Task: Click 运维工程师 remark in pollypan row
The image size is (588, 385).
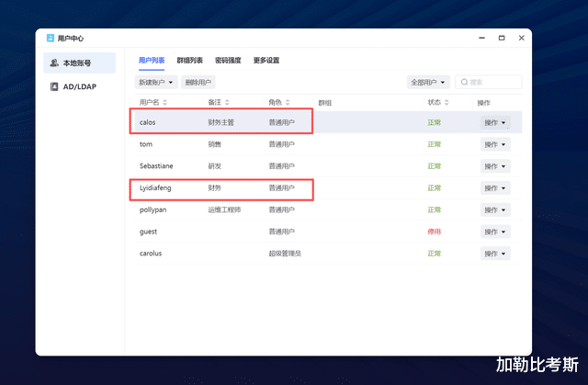Action: coord(224,209)
